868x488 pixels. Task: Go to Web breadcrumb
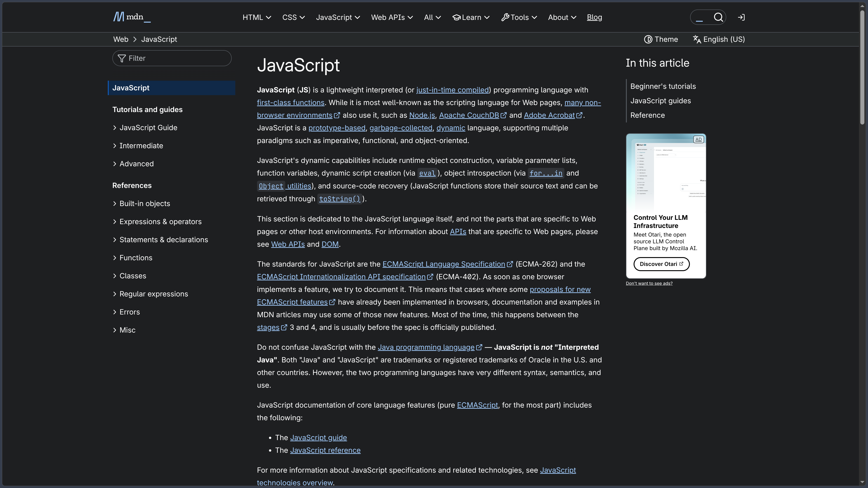tap(121, 39)
